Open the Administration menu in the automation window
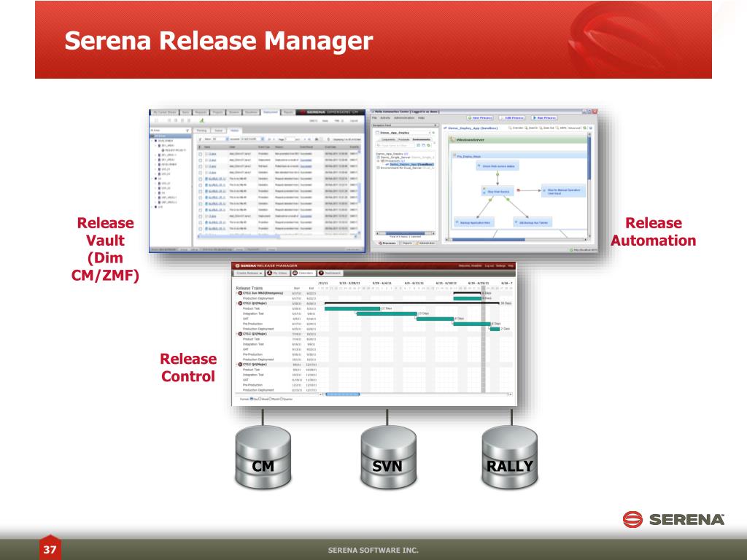747x560 pixels. [x=404, y=117]
